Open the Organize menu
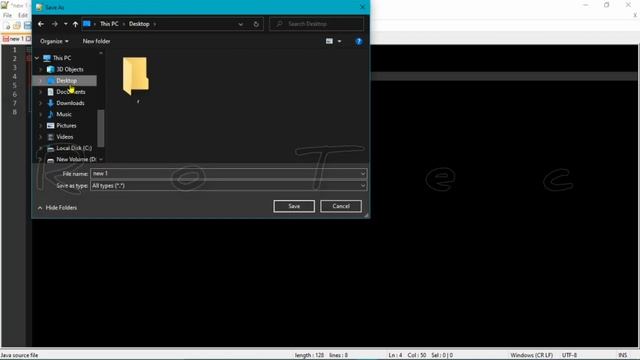The image size is (640, 360). [x=54, y=41]
